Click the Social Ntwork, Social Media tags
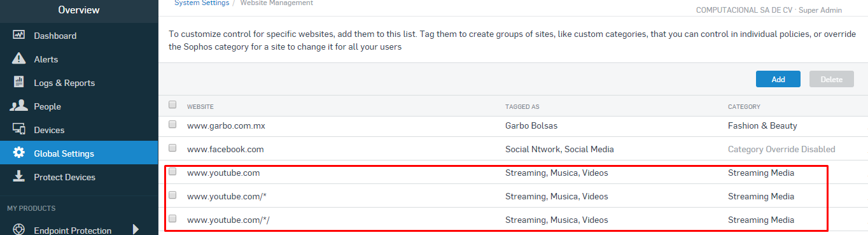This screenshot has height=235, width=868. coord(559,149)
